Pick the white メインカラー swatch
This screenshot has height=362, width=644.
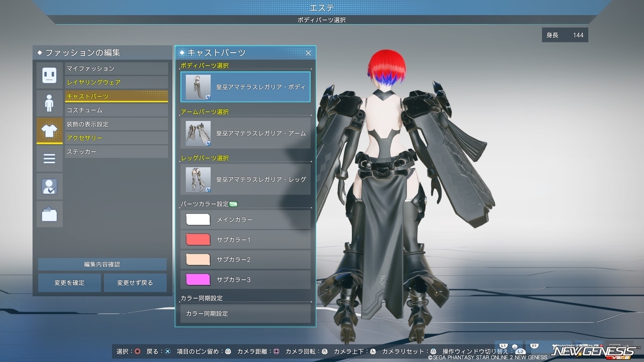198,220
